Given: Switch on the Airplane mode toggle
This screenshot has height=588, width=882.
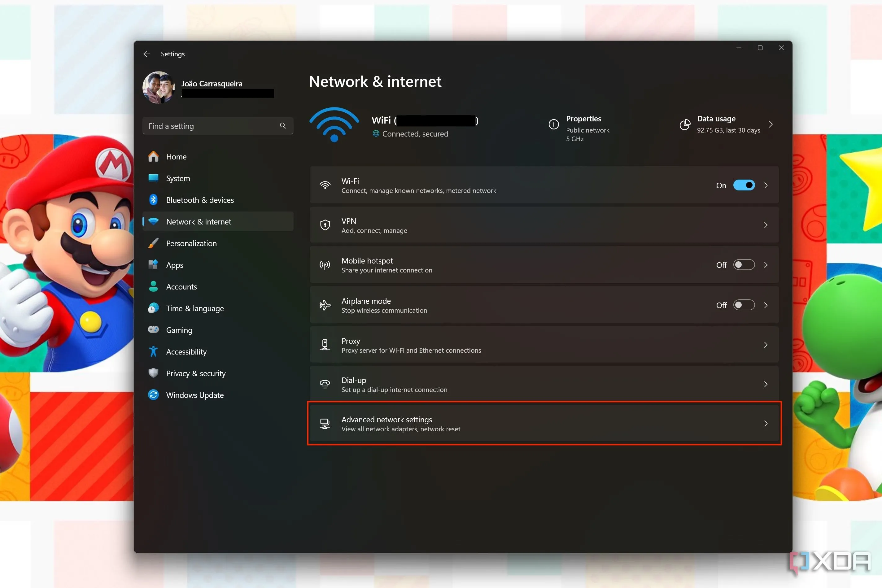Looking at the screenshot, I should [x=744, y=305].
